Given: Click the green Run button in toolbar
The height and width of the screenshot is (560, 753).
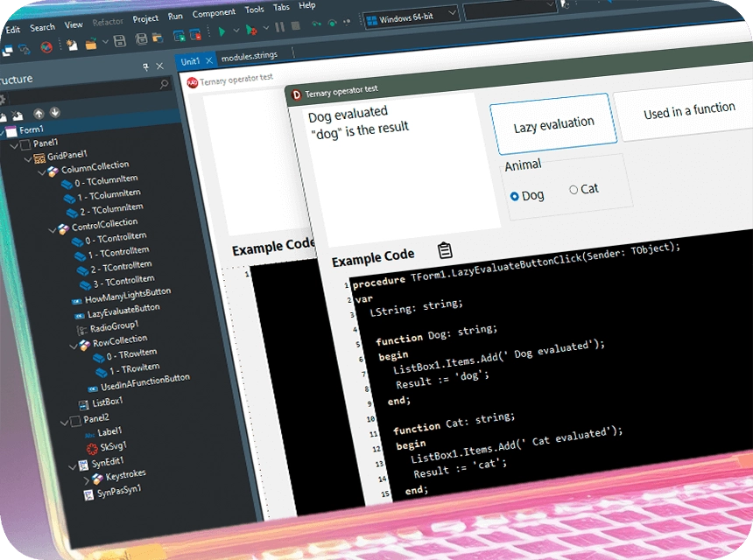Looking at the screenshot, I should pos(222,31).
